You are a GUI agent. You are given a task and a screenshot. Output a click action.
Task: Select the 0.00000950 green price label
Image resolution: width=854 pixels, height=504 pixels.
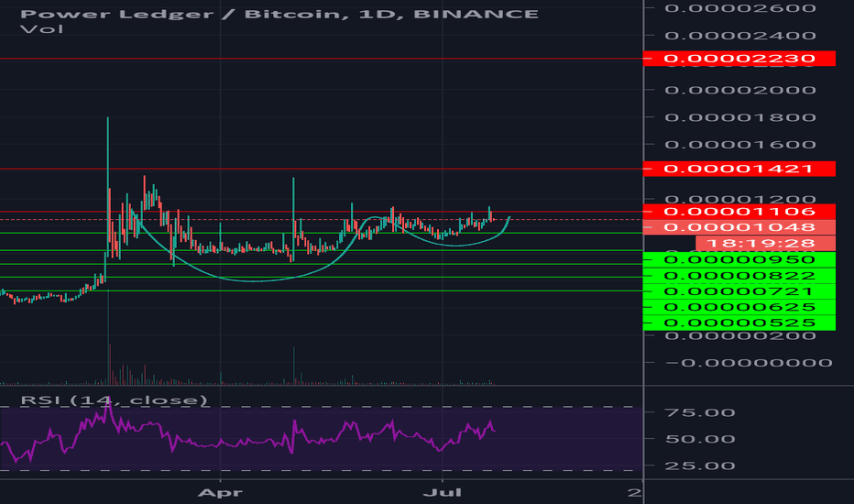click(739, 259)
